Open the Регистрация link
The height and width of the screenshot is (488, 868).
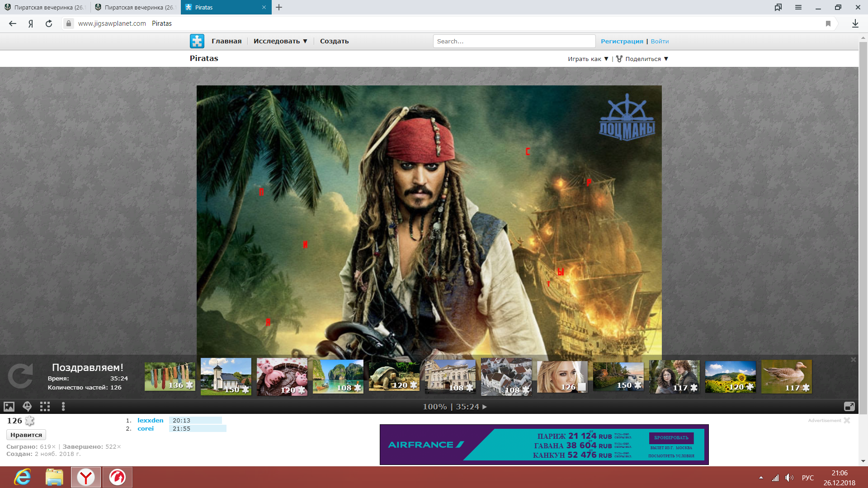point(622,41)
